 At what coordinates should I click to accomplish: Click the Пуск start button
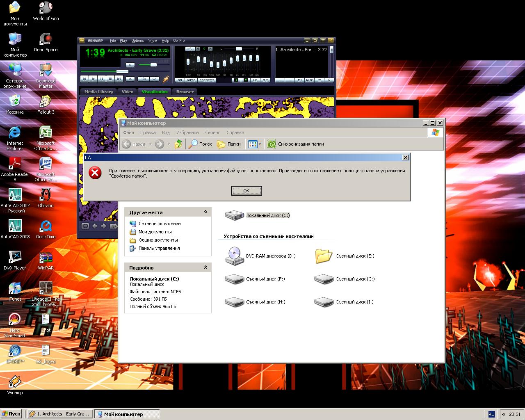pos(11,414)
